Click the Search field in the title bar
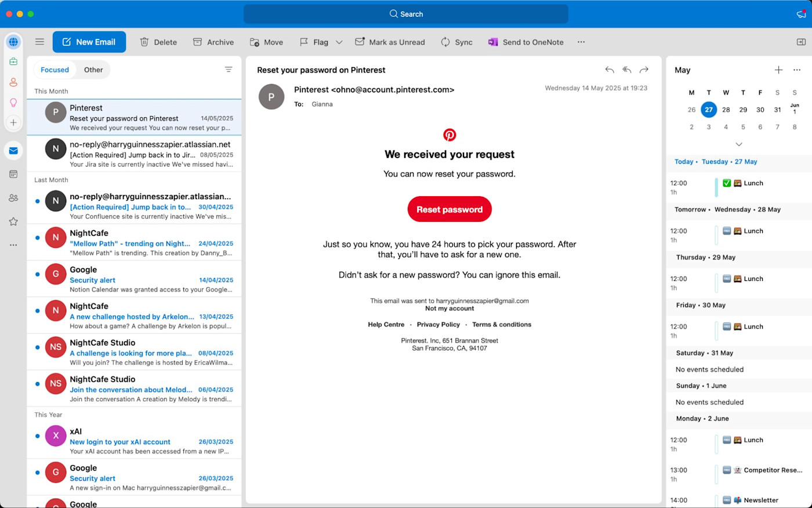The image size is (812, 508). [406, 14]
